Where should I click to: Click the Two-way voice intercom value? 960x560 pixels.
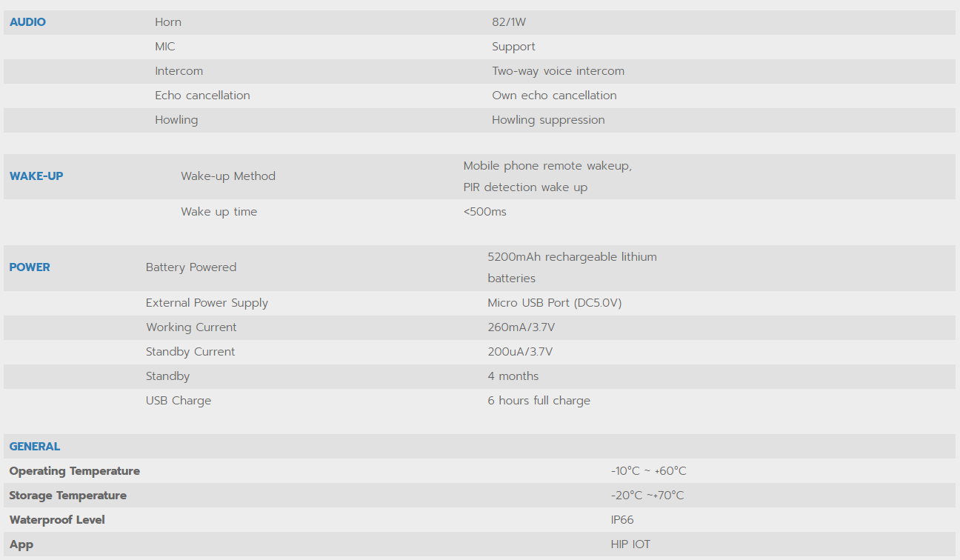[x=558, y=71]
